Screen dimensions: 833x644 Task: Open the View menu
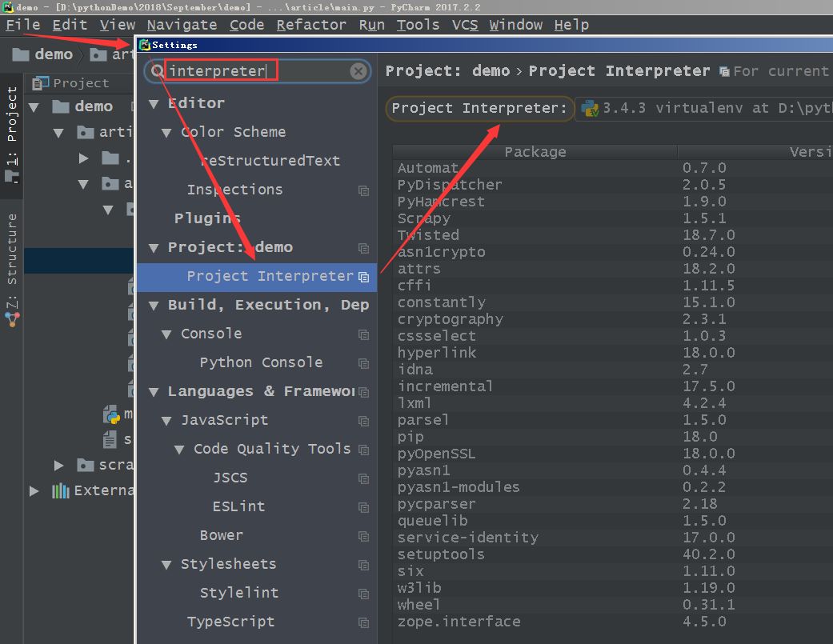point(117,25)
